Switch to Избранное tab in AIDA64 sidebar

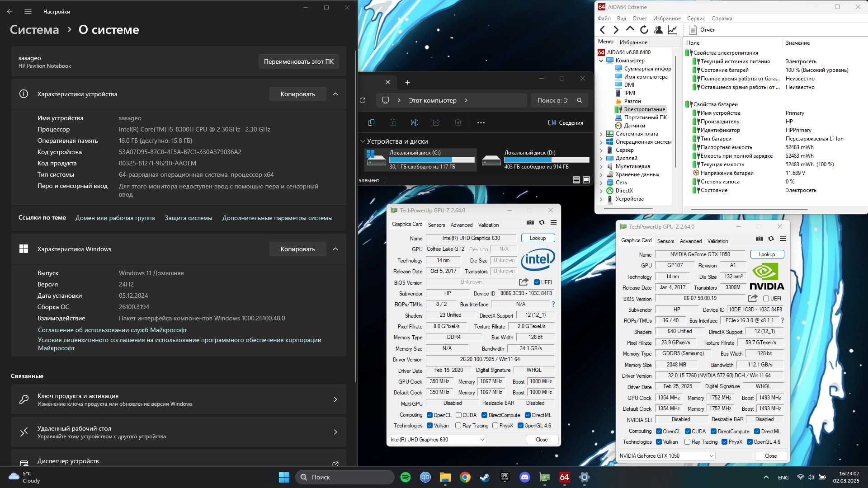(x=633, y=42)
